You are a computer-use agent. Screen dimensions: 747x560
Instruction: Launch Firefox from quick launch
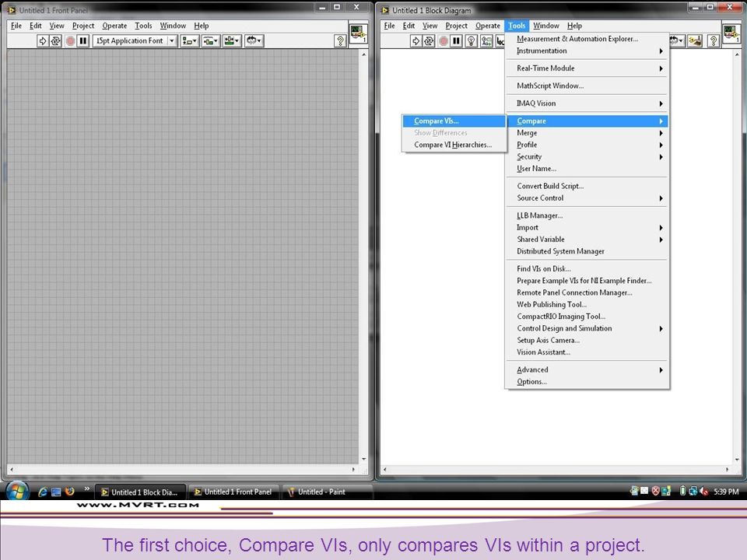[70, 492]
